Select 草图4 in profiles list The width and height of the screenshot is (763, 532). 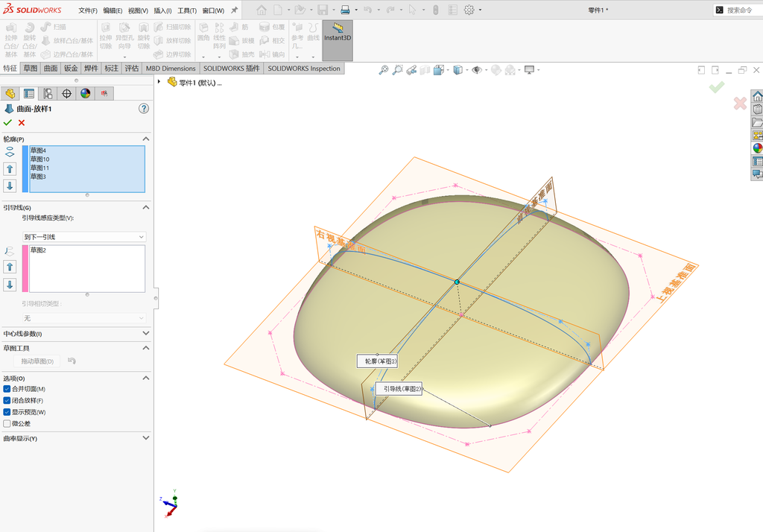point(86,151)
